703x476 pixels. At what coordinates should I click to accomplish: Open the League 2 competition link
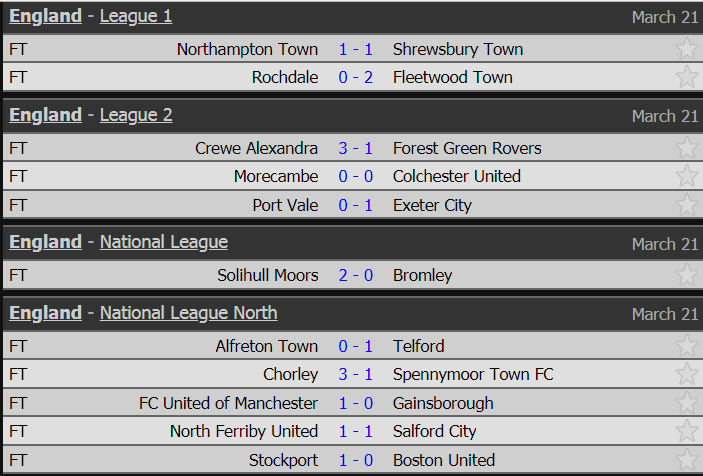(136, 115)
